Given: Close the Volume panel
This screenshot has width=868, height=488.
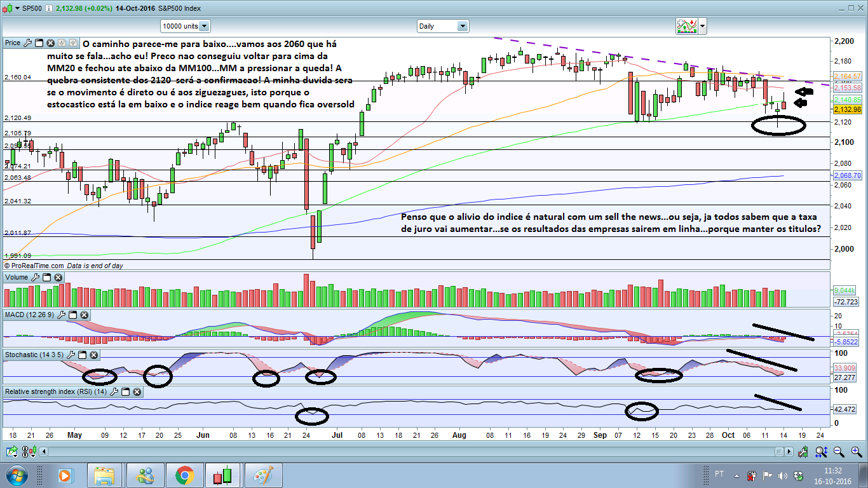Looking at the screenshot, I should tap(58, 278).
